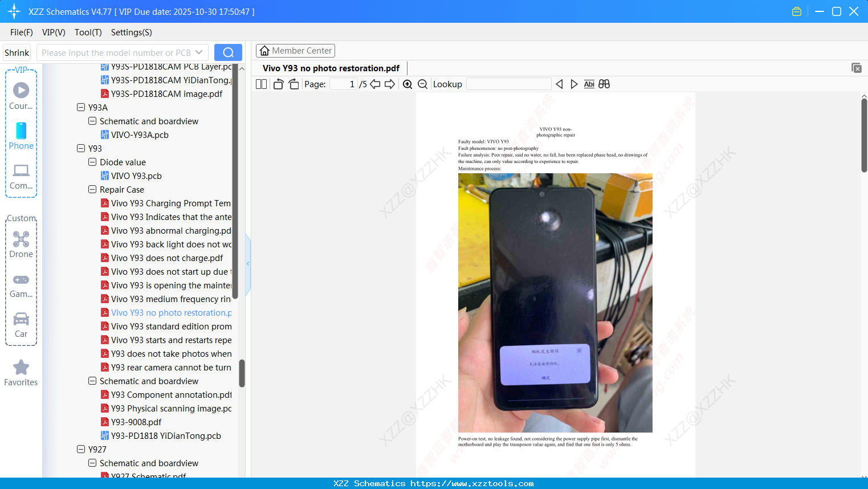Click the Shrink button

[17, 52]
